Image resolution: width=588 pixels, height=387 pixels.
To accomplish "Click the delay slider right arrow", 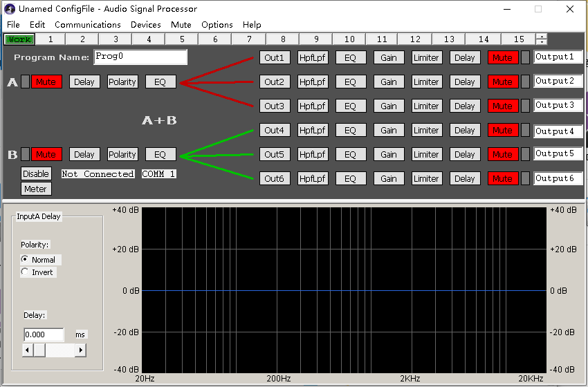I will point(81,350).
